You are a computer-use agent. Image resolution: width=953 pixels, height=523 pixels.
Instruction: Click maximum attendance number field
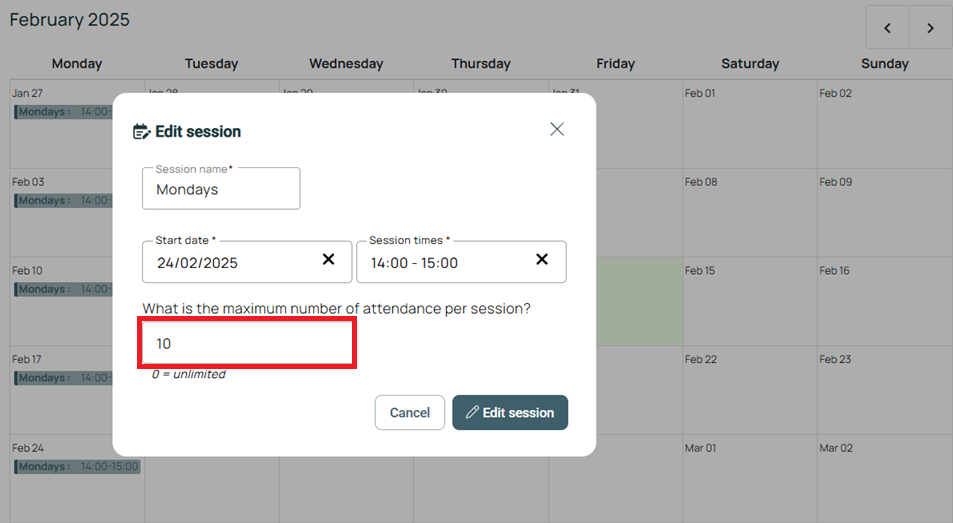point(247,344)
